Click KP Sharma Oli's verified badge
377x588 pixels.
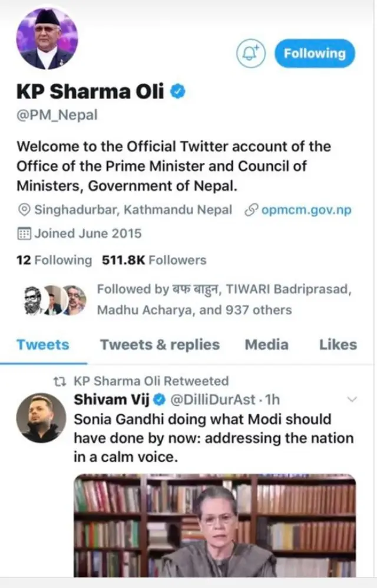(x=178, y=91)
